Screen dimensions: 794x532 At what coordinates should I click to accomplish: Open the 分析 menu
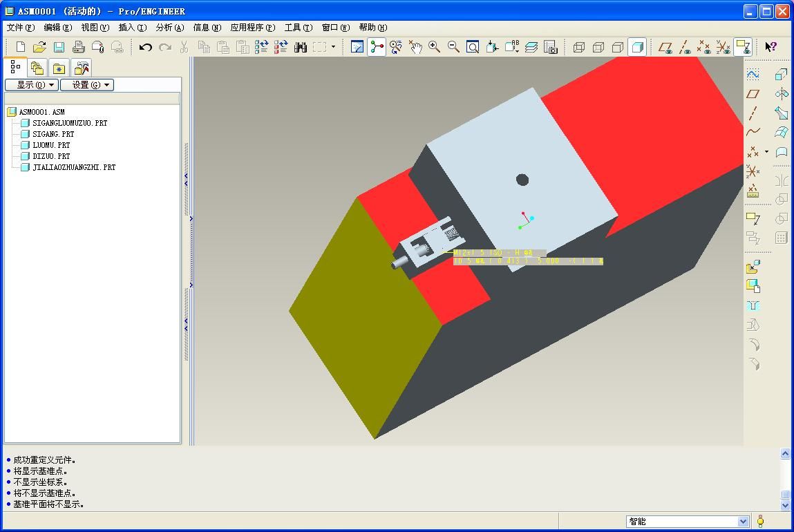[x=169, y=28]
